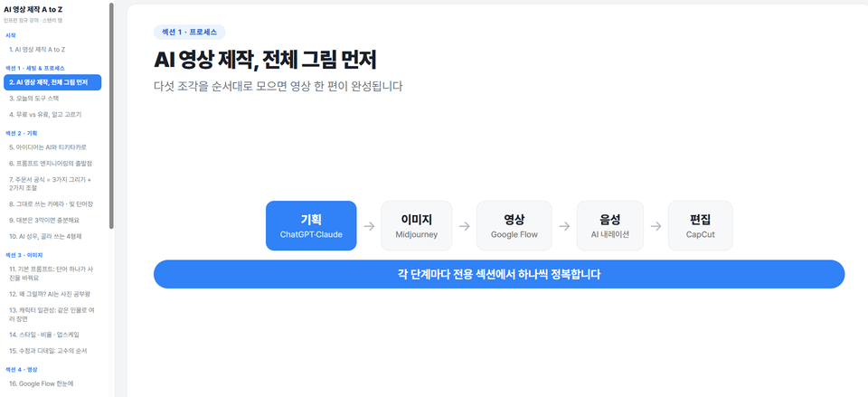
Task: Click the 시작 section heading
Action: pos(11,35)
